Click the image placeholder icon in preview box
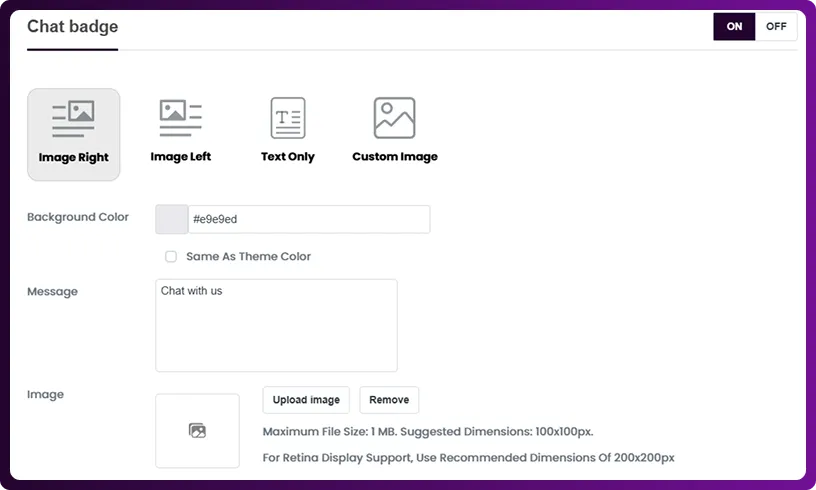 [x=197, y=431]
